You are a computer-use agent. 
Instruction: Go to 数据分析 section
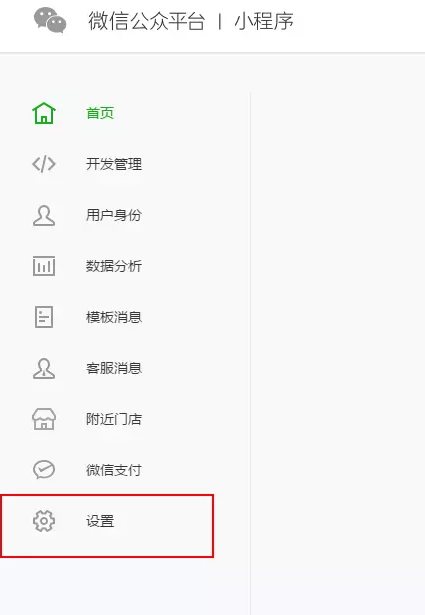(x=114, y=266)
